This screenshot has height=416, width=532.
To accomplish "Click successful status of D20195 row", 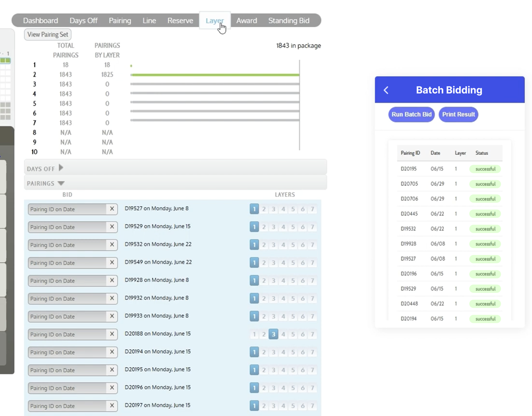I will [x=485, y=169].
